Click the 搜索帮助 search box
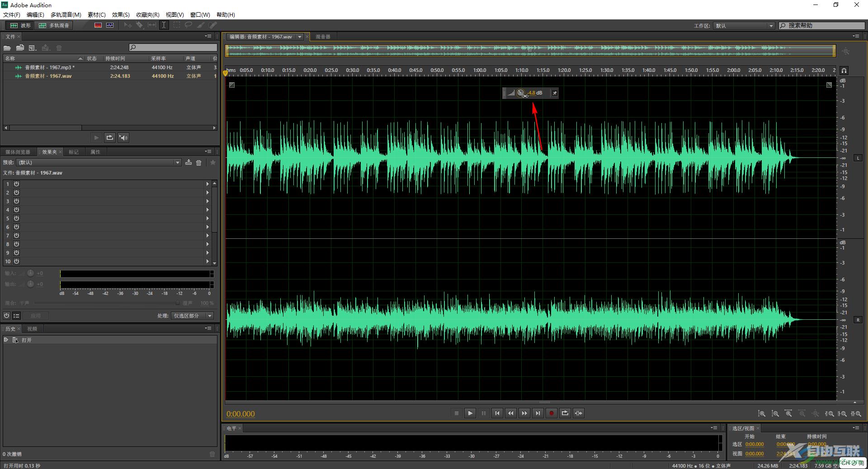Viewport: 868px width, 469px height. (822, 26)
